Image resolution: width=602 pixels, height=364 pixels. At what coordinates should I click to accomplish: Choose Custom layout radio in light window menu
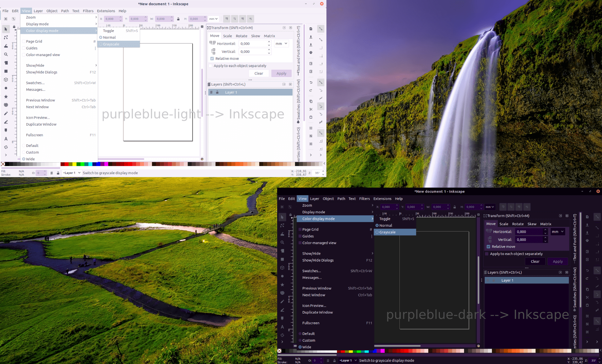tap(59, 152)
